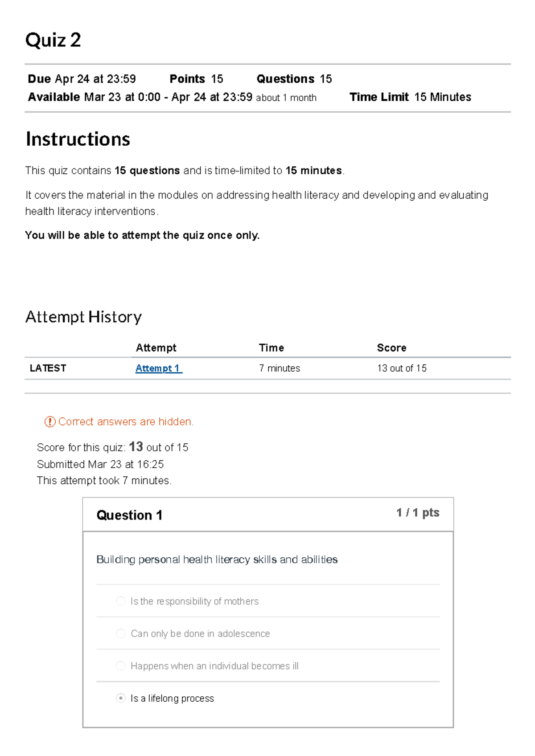Click the Attempt History heading
Screen dimensions: 535x756
tap(83, 317)
